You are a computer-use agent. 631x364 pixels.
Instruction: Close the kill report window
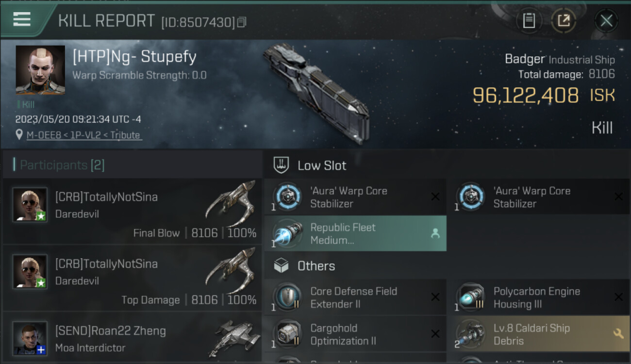pyautogui.click(x=606, y=21)
